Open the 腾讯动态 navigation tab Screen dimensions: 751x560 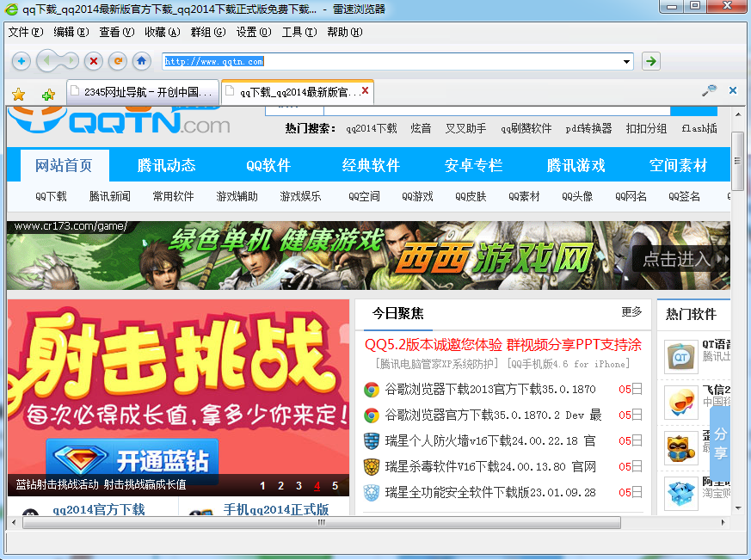point(167,165)
